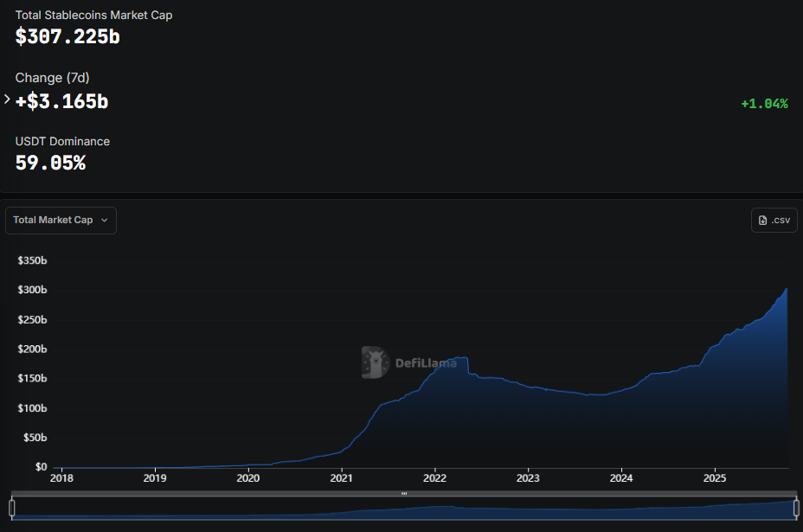Click the $50b y-axis label
The image size is (803, 532).
click(x=35, y=438)
